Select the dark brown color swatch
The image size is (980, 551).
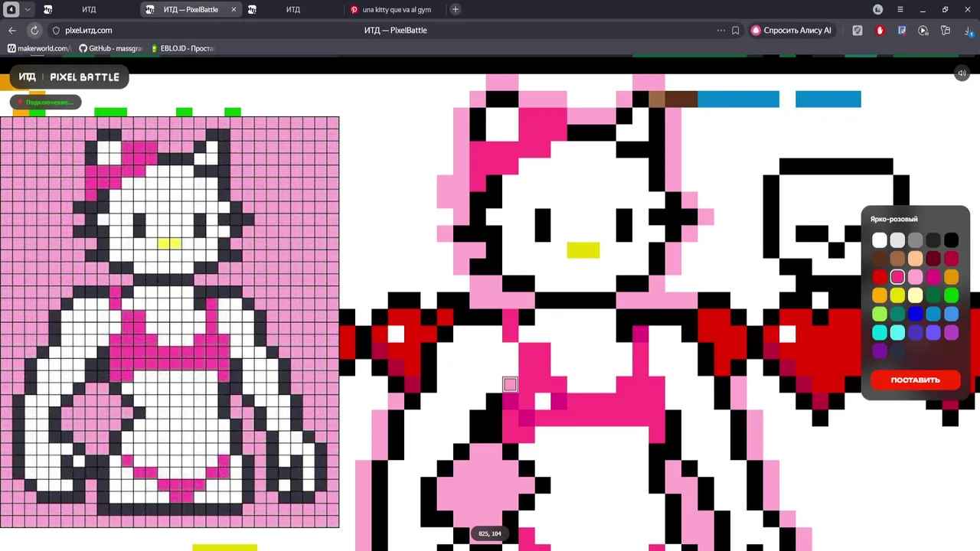pyautogui.click(x=880, y=259)
